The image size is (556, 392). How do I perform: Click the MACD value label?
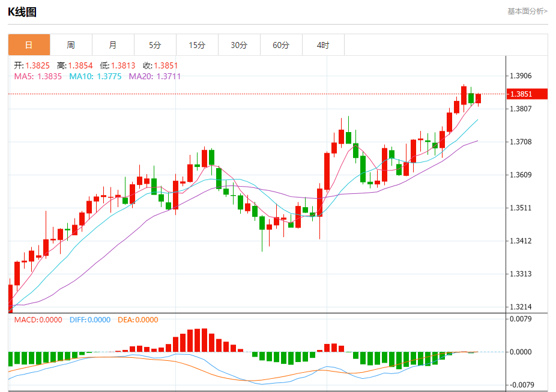click(38, 320)
